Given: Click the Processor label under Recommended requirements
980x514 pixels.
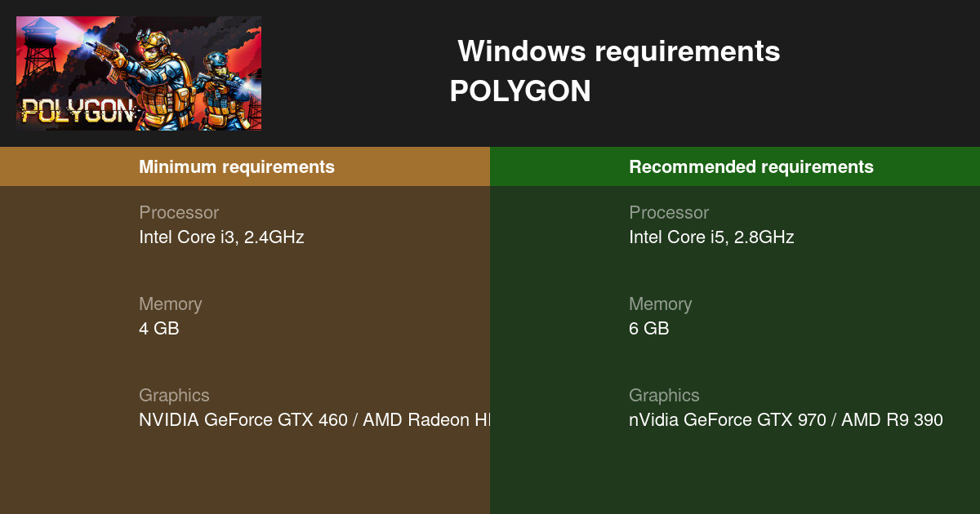Looking at the screenshot, I should pyautogui.click(x=669, y=213).
